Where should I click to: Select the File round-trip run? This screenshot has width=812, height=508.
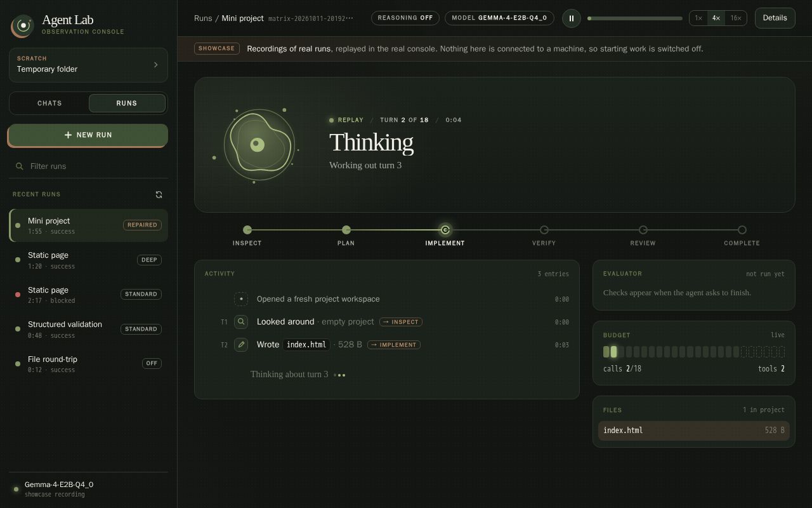pyautogui.click(x=88, y=364)
